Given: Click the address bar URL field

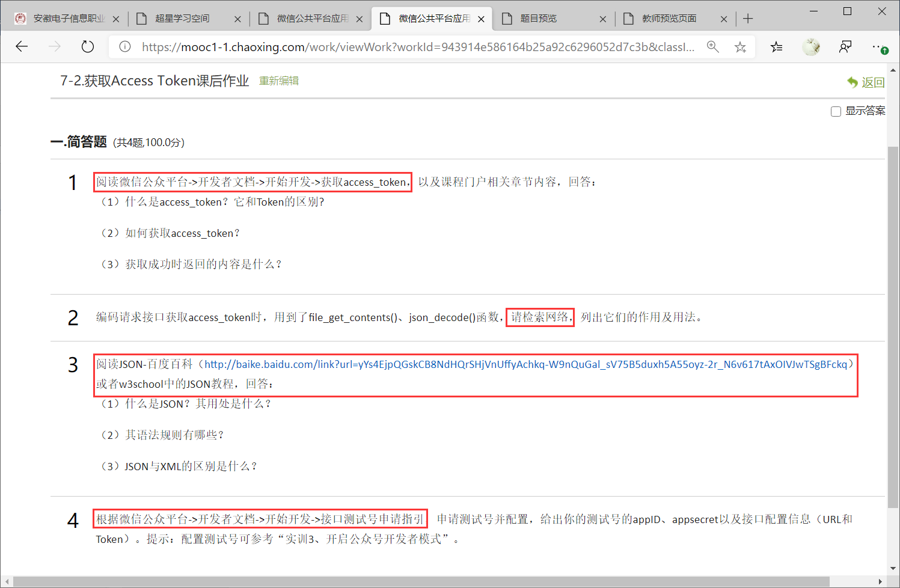Looking at the screenshot, I should pos(418,47).
